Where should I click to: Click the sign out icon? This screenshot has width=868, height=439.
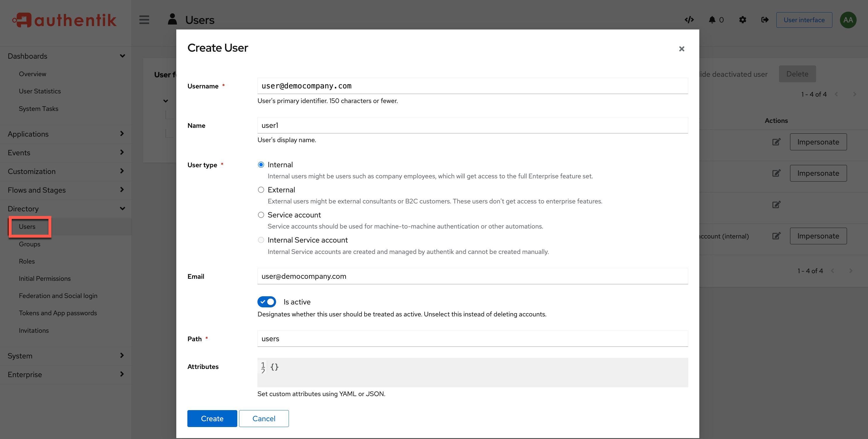(765, 20)
